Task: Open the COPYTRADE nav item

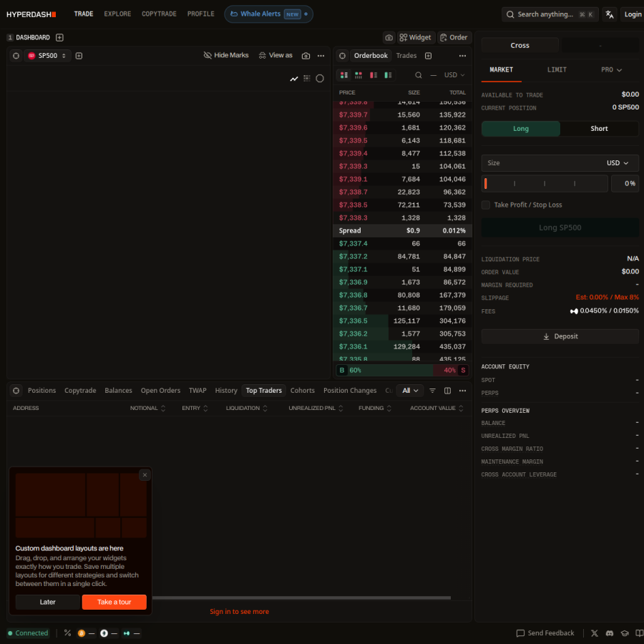Action: pyautogui.click(x=159, y=14)
